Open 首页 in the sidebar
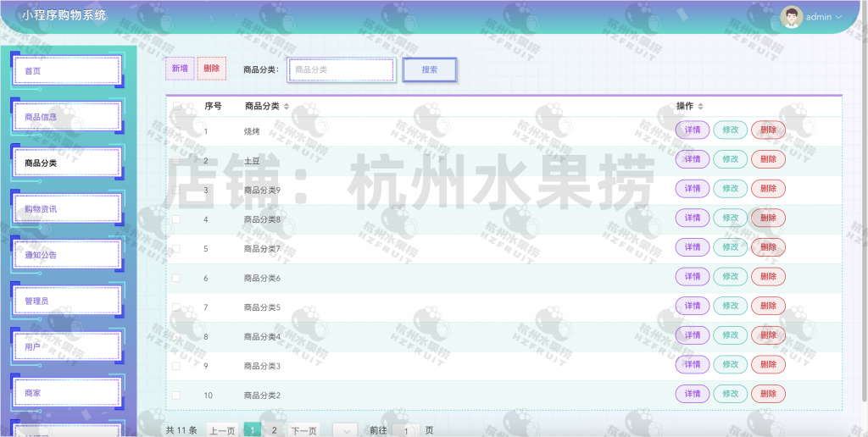868x437 pixels. click(x=66, y=71)
